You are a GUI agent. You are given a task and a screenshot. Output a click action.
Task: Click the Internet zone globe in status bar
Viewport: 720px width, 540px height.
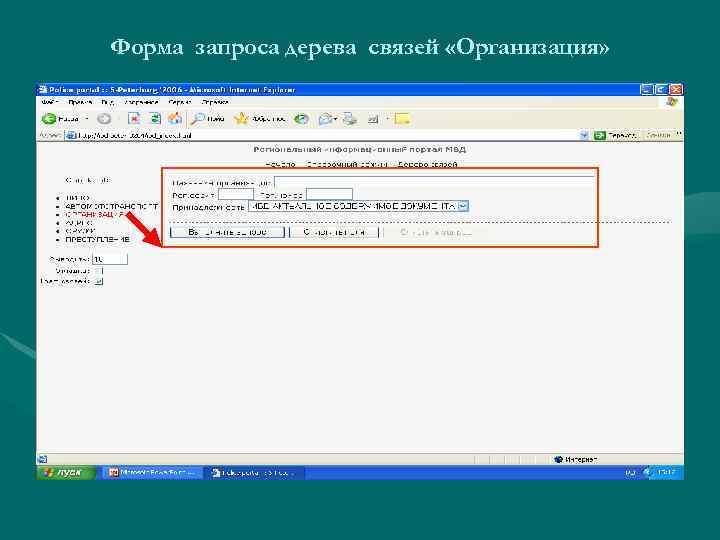point(558,459)
